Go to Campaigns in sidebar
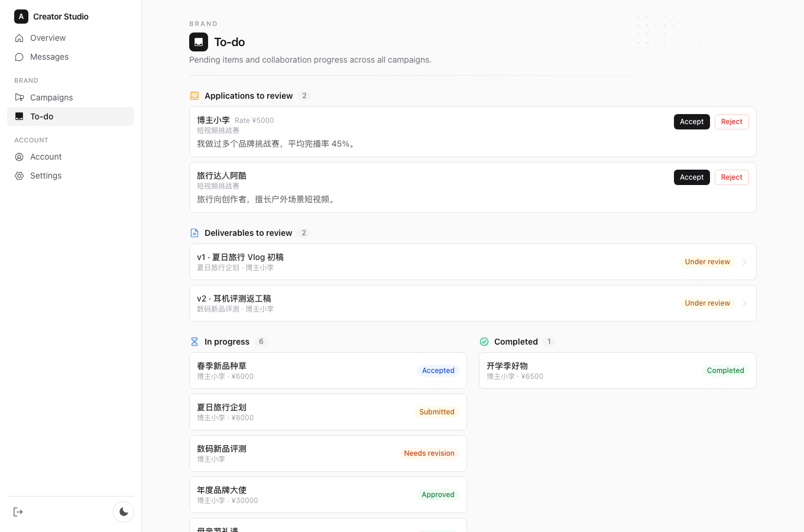This screenshot has height=532, width=804. (x=70, y=98)
